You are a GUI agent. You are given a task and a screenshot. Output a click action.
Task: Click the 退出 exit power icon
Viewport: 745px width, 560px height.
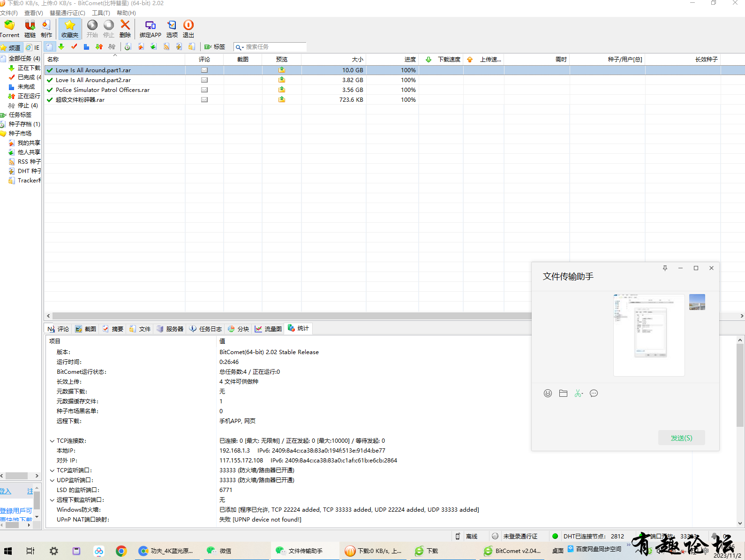coord(188,29)
